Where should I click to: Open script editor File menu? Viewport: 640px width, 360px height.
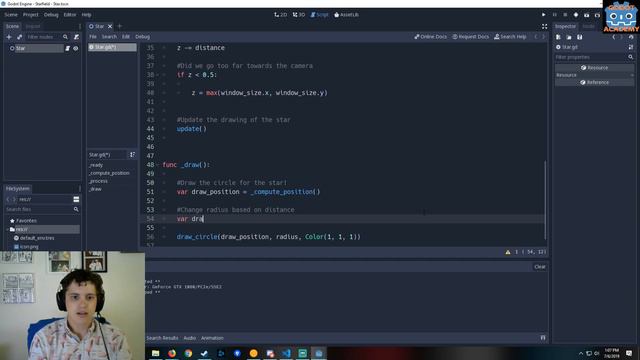93,37
